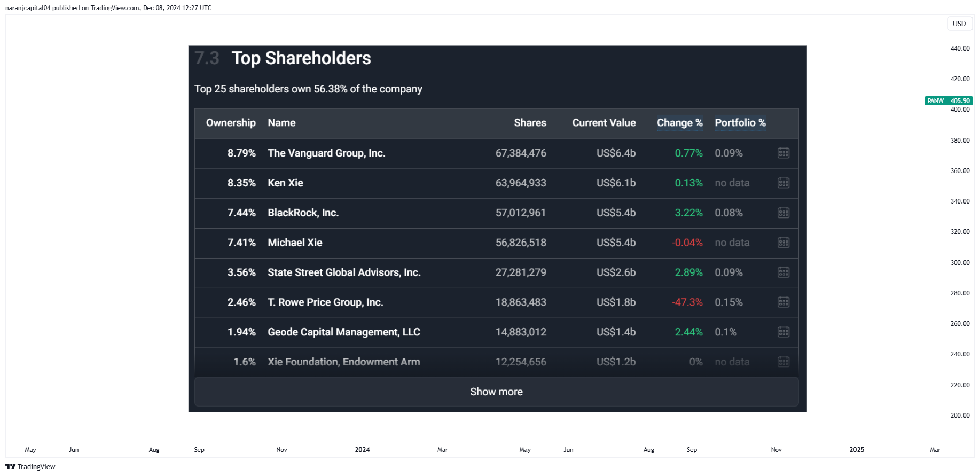
Task: Open calendar icon in BlackRock, Inc. row
Action: 783,213
